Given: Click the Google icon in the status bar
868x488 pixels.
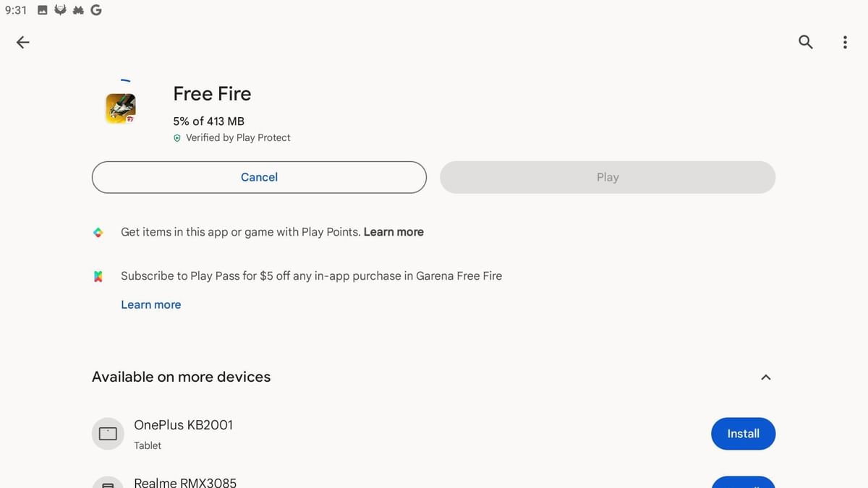Looking at the screenshot, I should pyautogui.click(x=96, y=9).
